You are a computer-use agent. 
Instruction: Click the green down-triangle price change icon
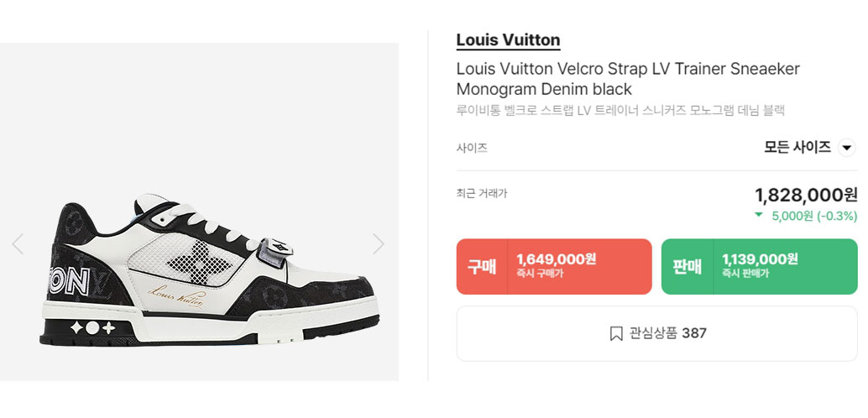tap(759, 216)
